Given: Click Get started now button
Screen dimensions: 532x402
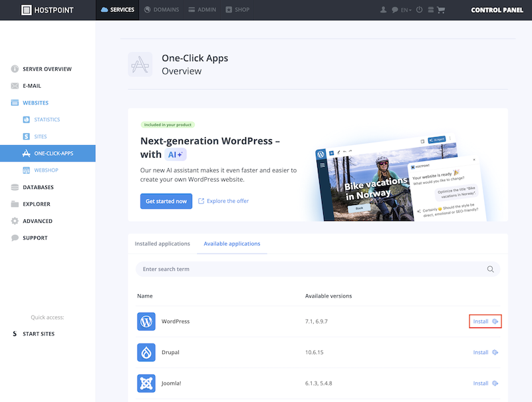Looking at the screenshot, I should tap(166, 202).
